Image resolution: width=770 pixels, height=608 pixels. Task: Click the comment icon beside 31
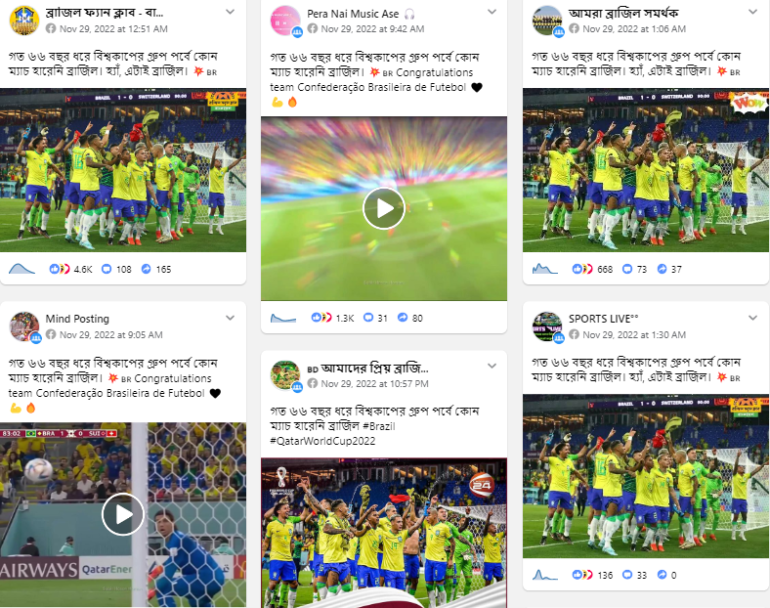pyautogui.click(x=368, y=318)
